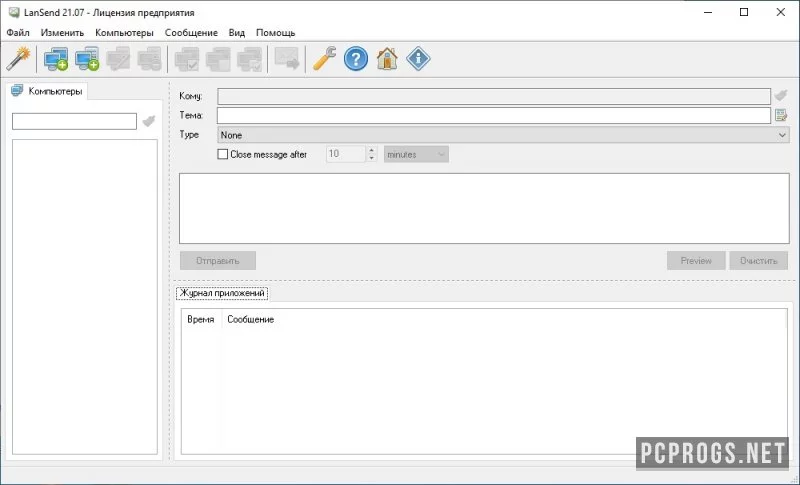Click the disabled invert selection toolbar icon
Viewport: 800px width, 485px height.
tap(249, 59)
